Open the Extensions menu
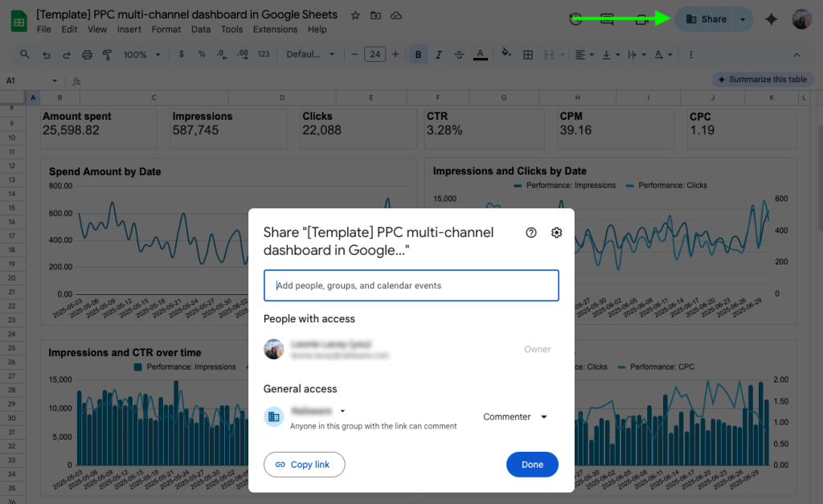 pos(275,30)
